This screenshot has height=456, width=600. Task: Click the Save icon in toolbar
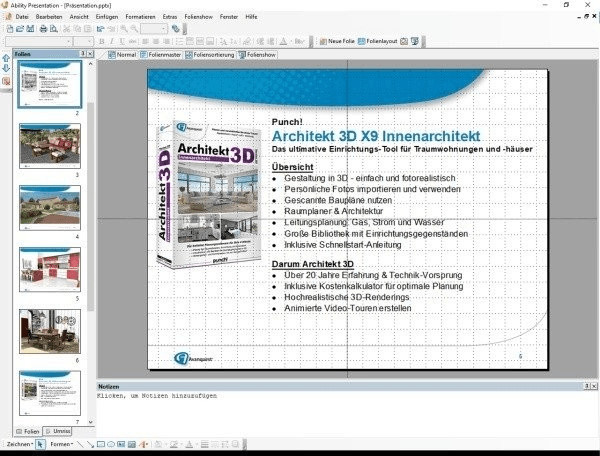coord(29,29)
